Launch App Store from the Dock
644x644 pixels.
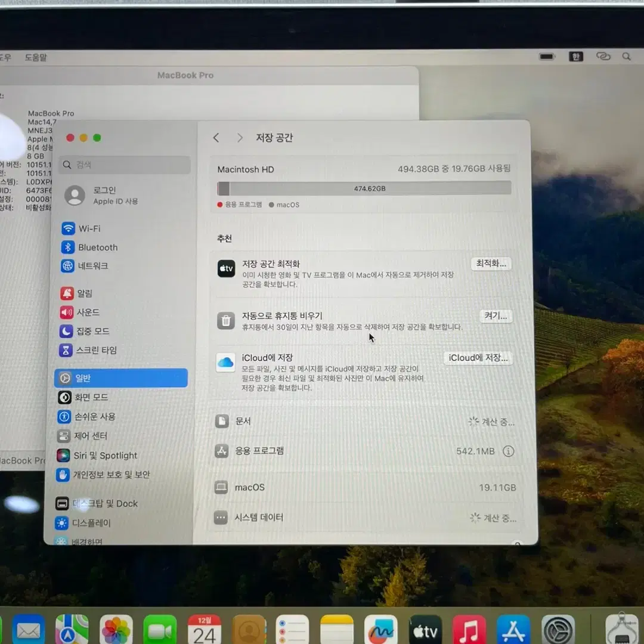click(x=513, y=630)
